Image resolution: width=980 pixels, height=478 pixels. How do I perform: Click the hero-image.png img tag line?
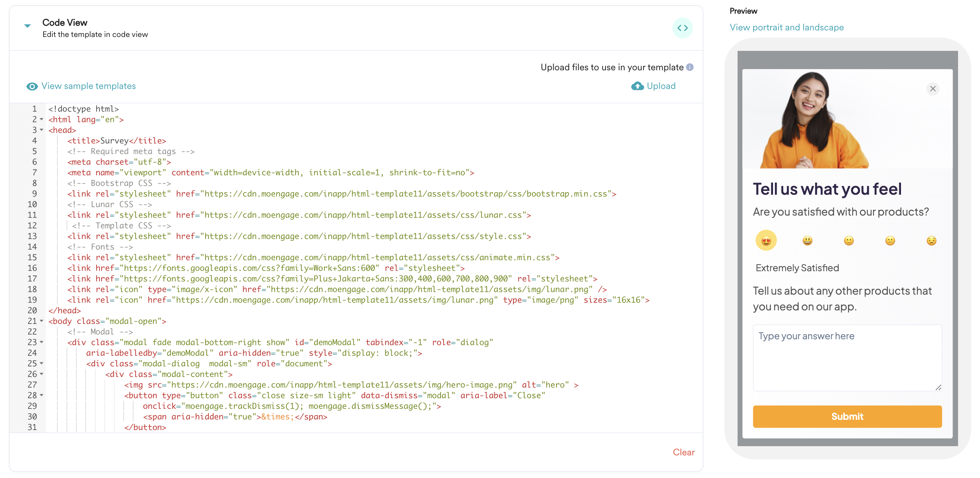point(351,385)
